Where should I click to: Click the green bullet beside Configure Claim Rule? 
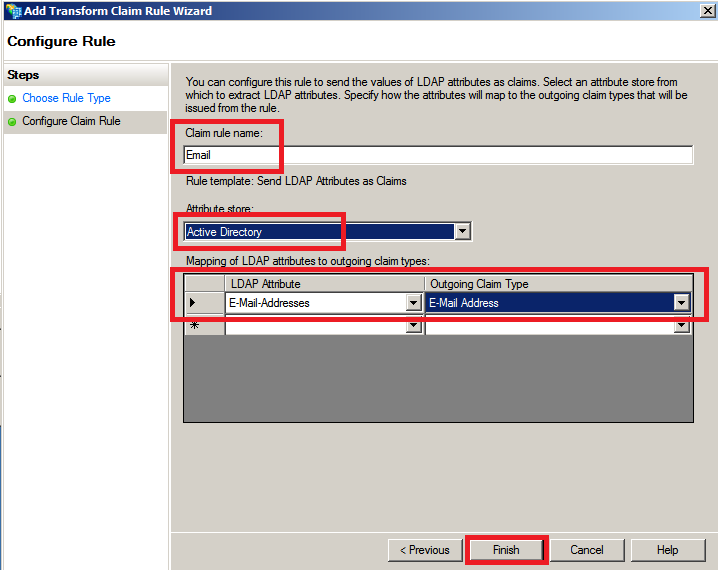pos(12,121)
